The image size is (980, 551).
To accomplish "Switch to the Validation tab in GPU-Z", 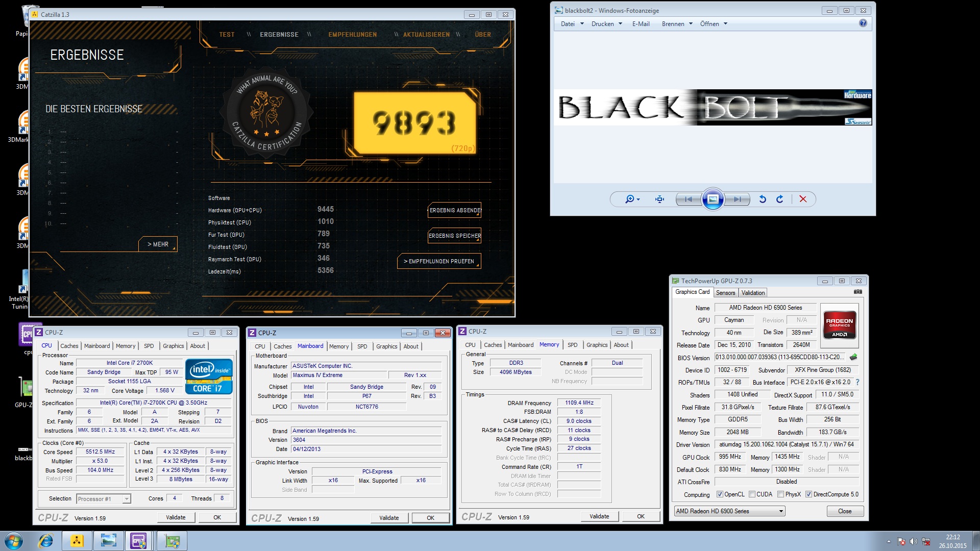I will click(753, 293).
